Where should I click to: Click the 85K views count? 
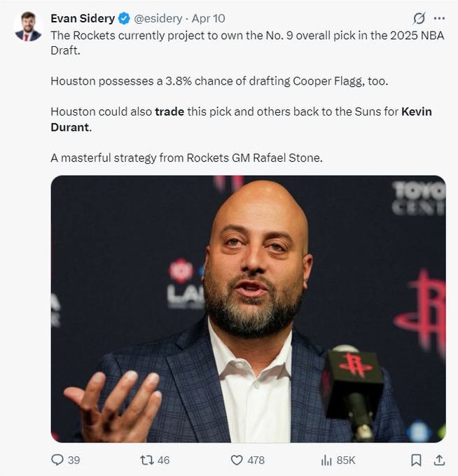(346, 460)
